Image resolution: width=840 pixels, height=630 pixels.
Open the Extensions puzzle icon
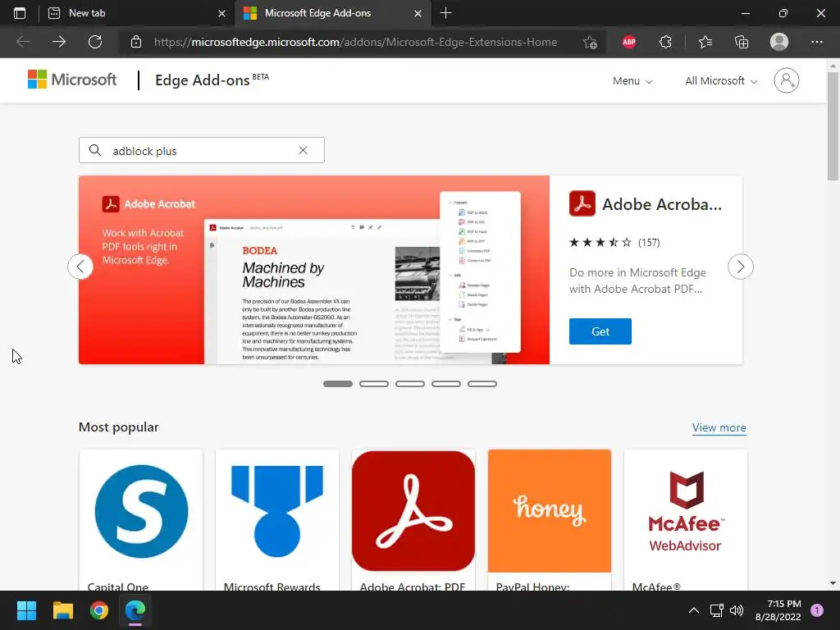point(665,42)
